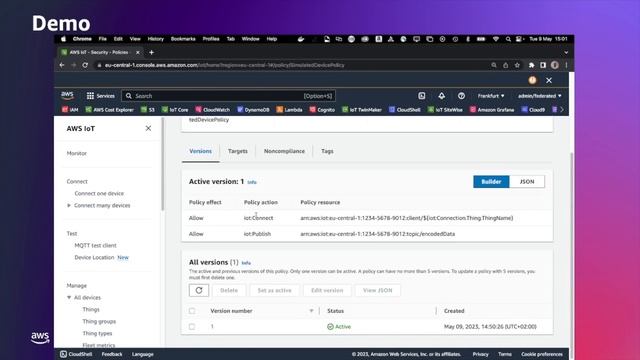Open the Bookmarks menu in menu bar
This screenshot has width=640, height=360.
click(183, 39)
